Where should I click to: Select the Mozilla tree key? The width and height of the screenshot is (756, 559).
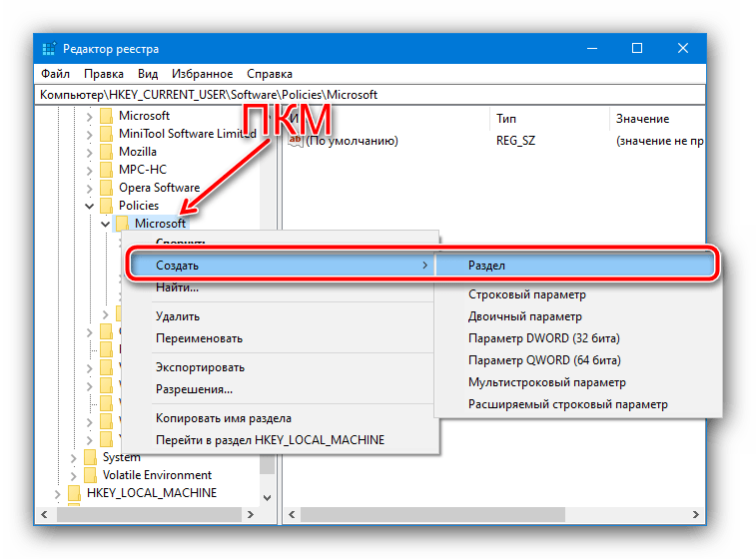pos(138,152)
